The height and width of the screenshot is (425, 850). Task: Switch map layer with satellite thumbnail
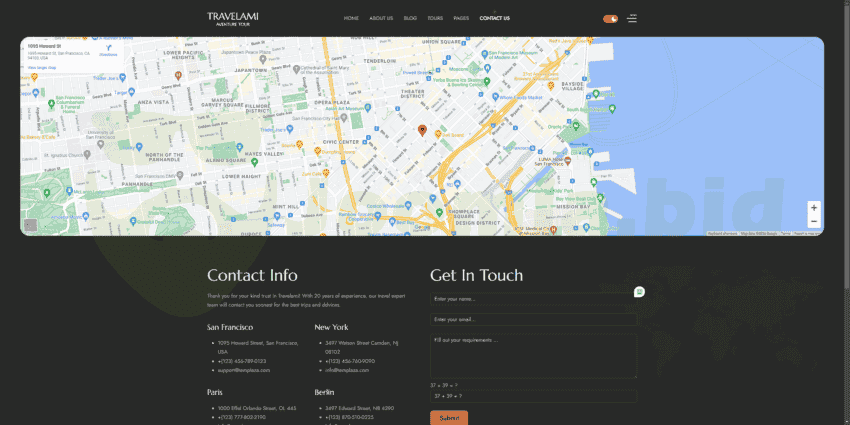[30, 225]
